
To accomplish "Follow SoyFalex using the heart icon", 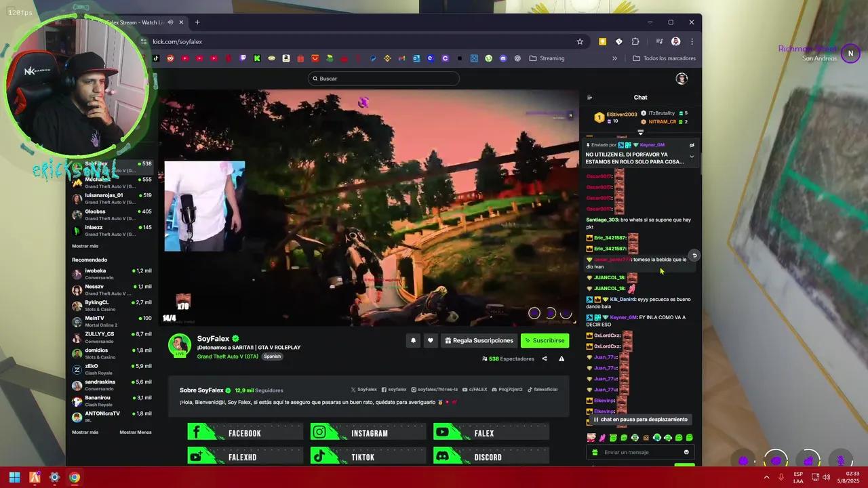I will point(430,340).
